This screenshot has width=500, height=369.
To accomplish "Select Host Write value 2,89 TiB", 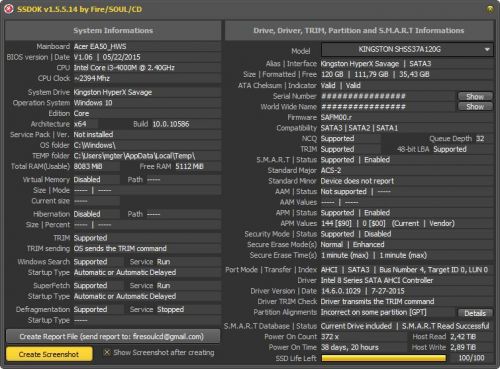I will [x=463, y=347].
